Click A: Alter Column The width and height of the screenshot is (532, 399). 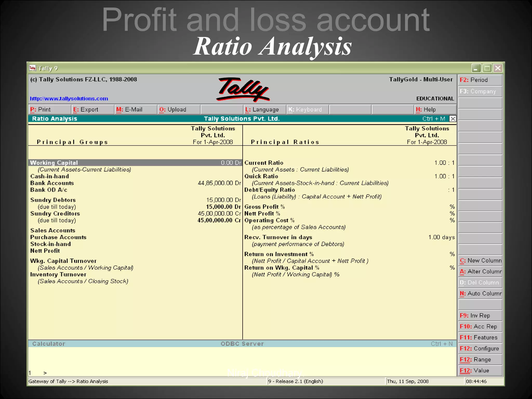coord(480,271)
